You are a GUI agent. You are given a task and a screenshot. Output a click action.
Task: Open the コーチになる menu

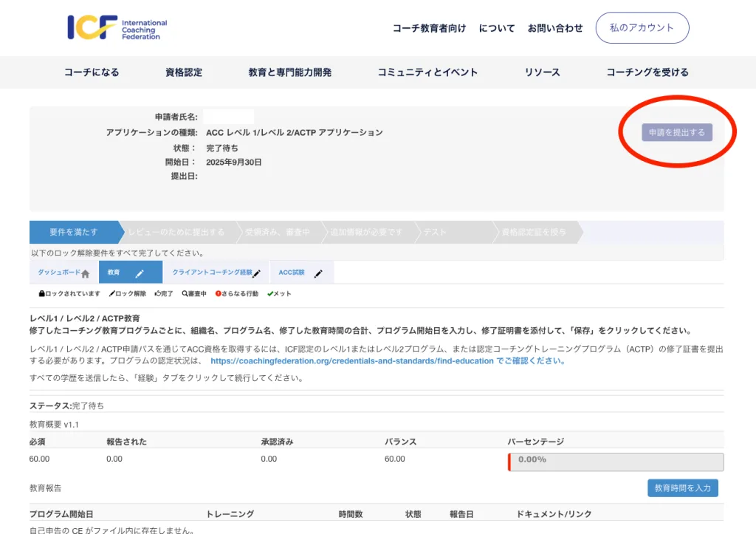click(x=92, y=72)
